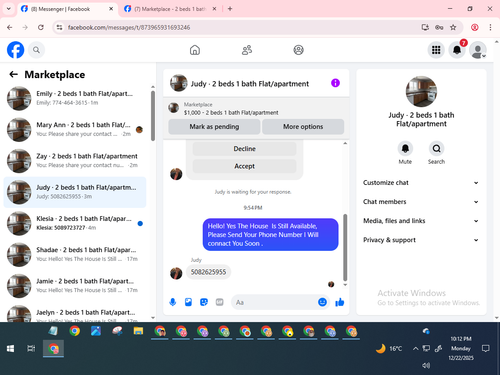The height and width of the screenshot is (375, 500).
Task: Go back in browser history
Action: (x=10, y=27)
